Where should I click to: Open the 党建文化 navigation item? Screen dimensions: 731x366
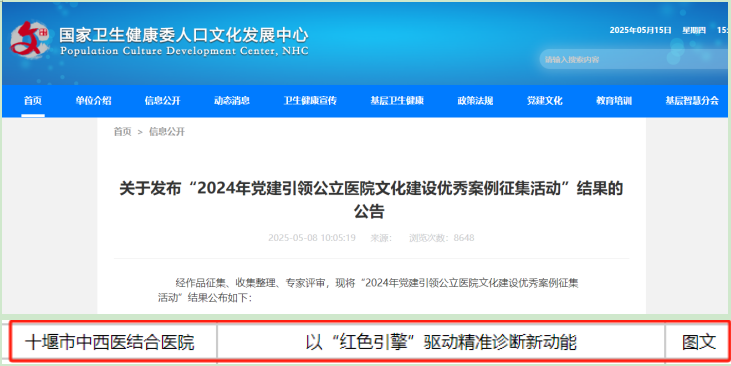tap(545, 101)
